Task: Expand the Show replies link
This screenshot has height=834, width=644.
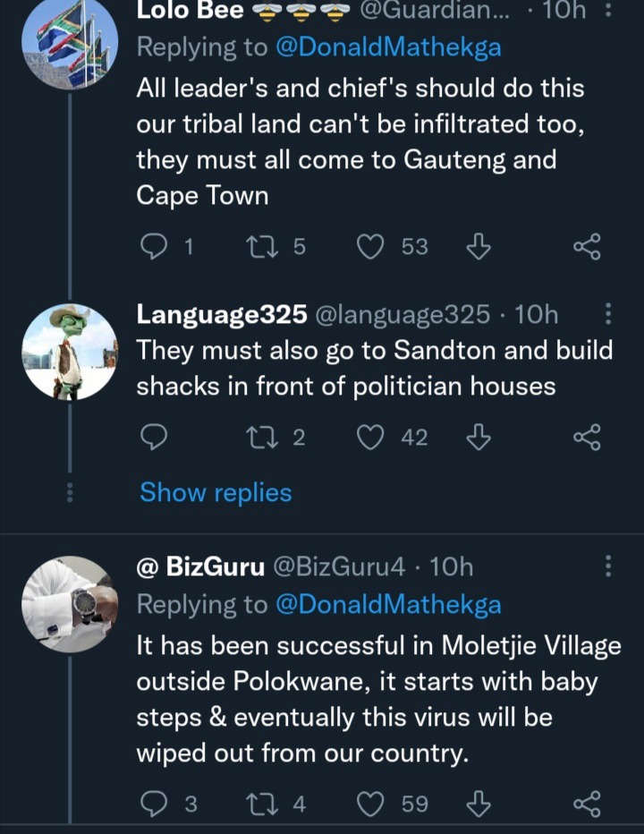Action: 216,492
